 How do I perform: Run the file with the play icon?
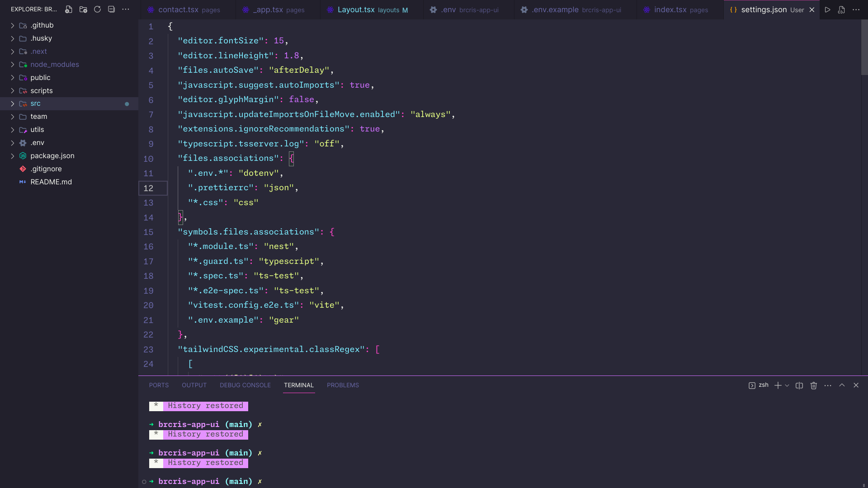point(827,9)
